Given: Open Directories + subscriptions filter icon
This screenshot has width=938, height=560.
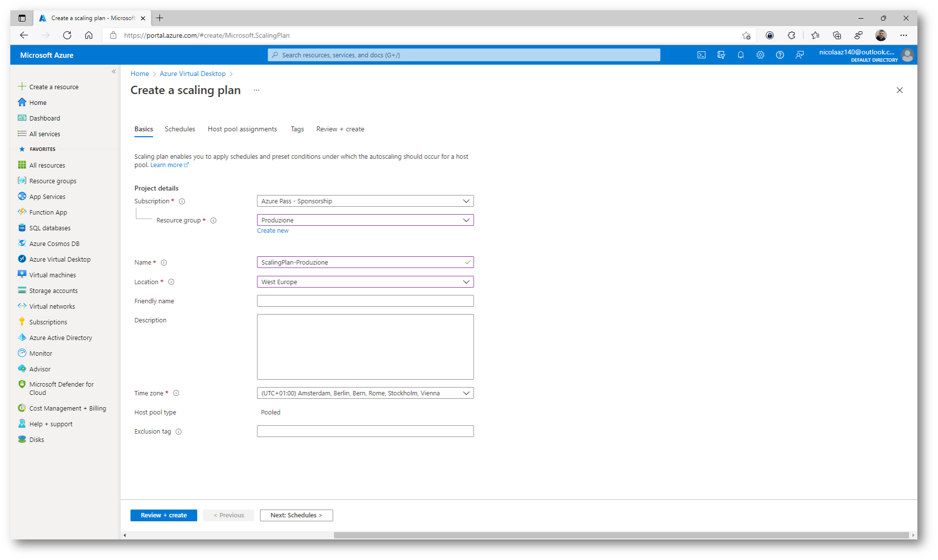Looking at the screenshot, I should [x=721, y=55].
